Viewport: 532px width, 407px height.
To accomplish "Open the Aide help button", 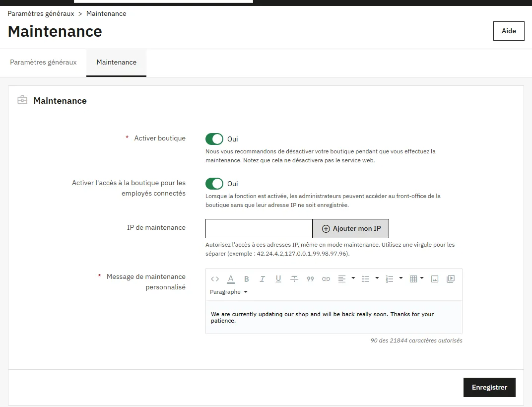I will click(x=509, y=31).
